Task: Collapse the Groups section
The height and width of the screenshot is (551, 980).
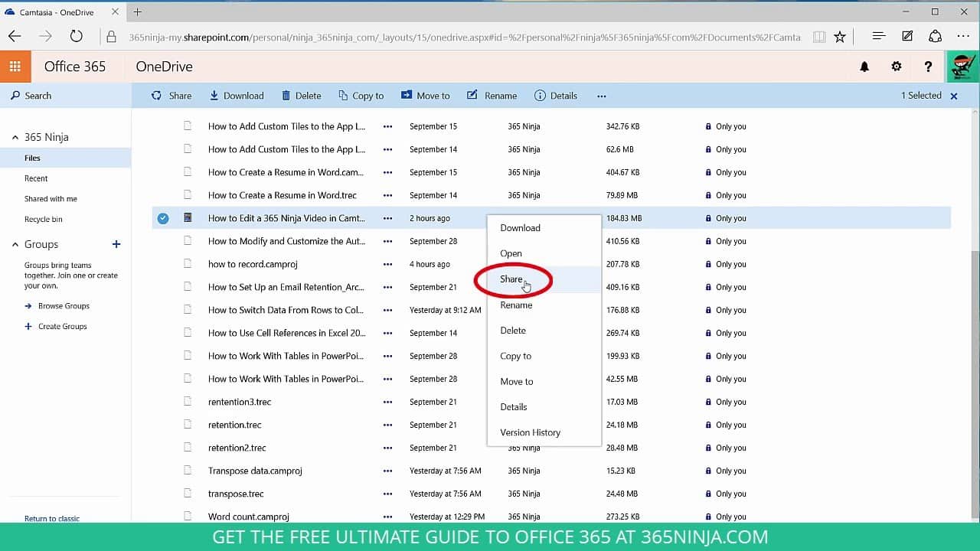Action: pyautogui.click(x=15, y=244)
